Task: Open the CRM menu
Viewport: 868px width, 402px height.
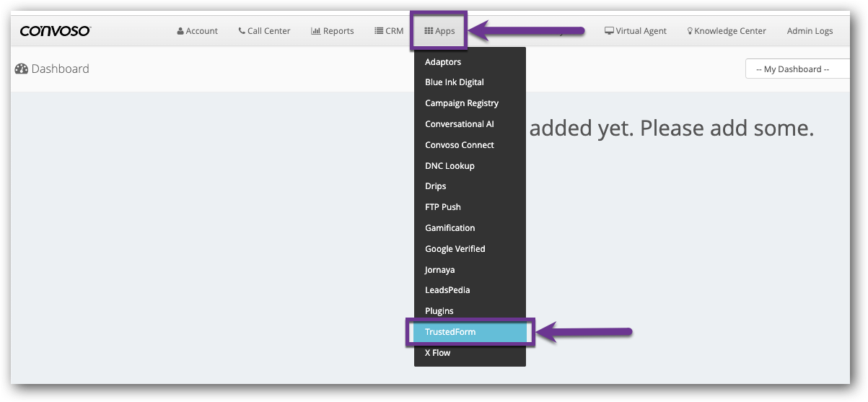Action: point(389,31)
